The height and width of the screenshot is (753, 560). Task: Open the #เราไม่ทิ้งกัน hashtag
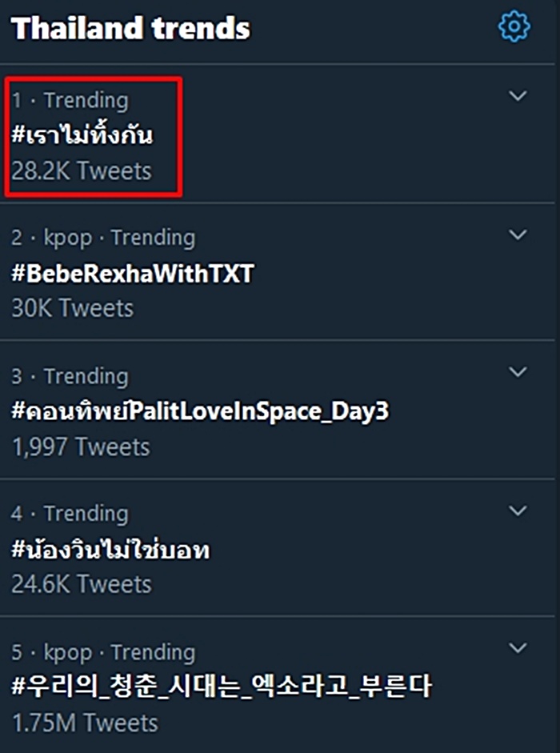[x=82, y=135]
